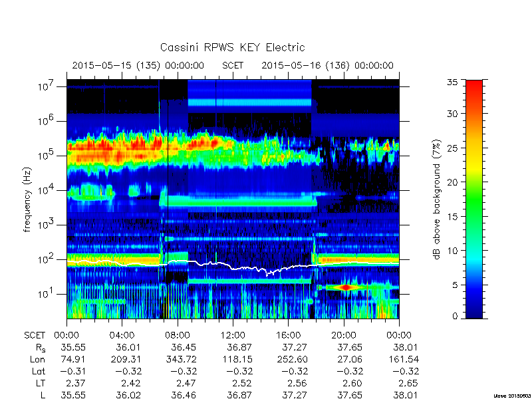Click the red intensity spot near 20:00 at 10 Hz
The height and width of the screenshot is (399, 532).
coord(345,287)
